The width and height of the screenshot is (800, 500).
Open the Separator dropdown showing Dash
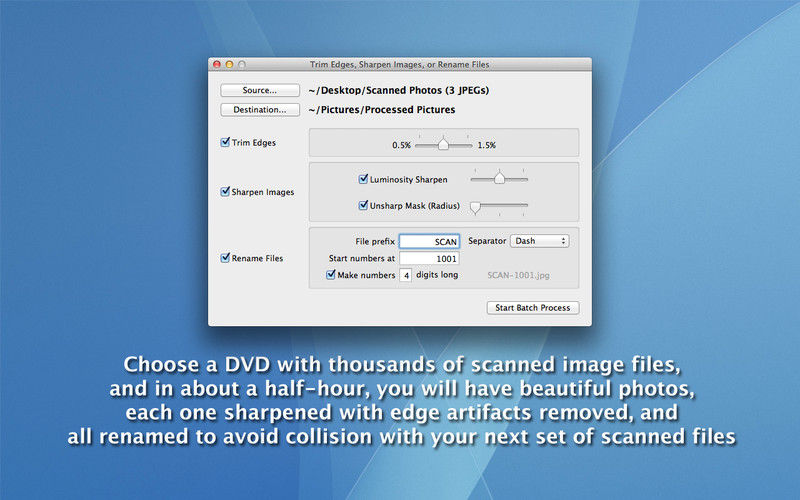tap(539, 241)
